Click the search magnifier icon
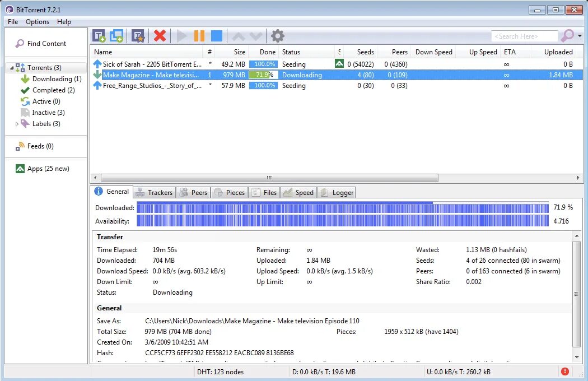 [x=567, y=35]
